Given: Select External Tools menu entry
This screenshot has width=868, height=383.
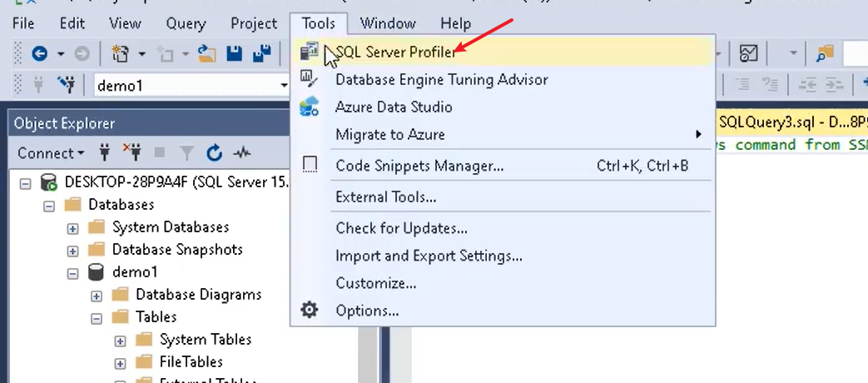Looking at the screenshot, I should tap(503, 196).
